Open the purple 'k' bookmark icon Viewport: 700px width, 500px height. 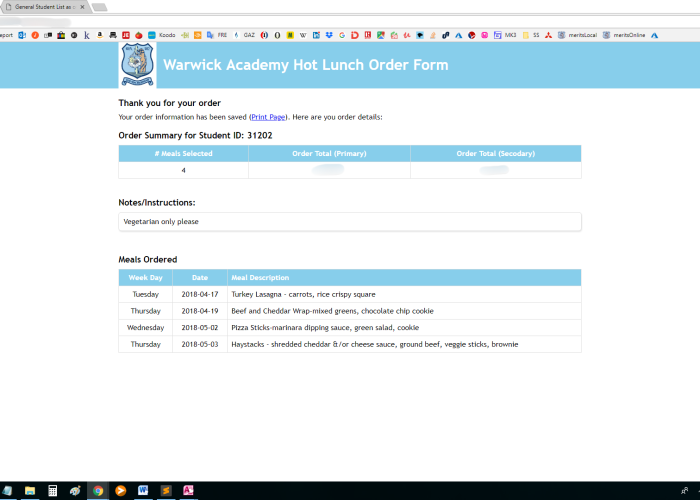tap(87, 35)
